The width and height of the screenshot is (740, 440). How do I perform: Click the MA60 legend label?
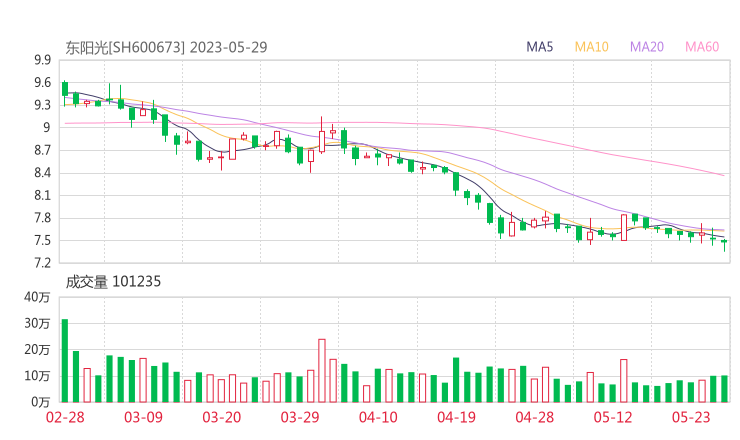pyautogui.click(x=702, y=47)
